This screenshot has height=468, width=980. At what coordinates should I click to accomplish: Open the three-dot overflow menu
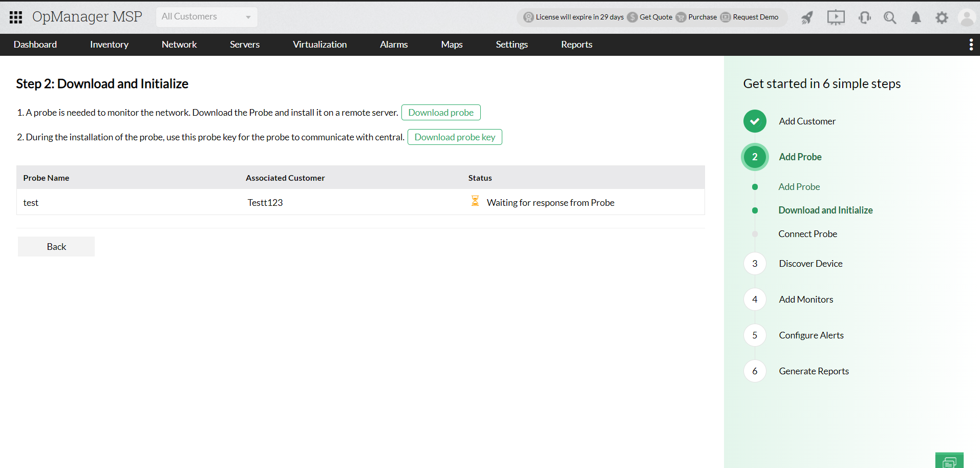tap(971, 45)
